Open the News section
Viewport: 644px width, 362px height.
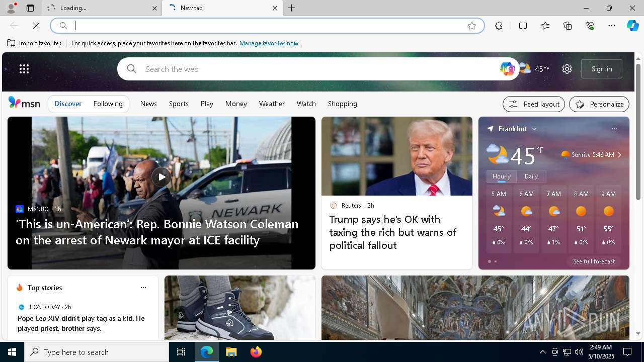pyautogui.click(x=148, y=104)
